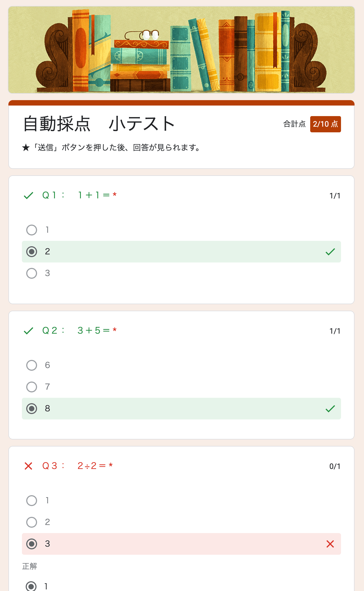
Task: Select radio option 7 for Q2
Action: click(x=32, y=387)
